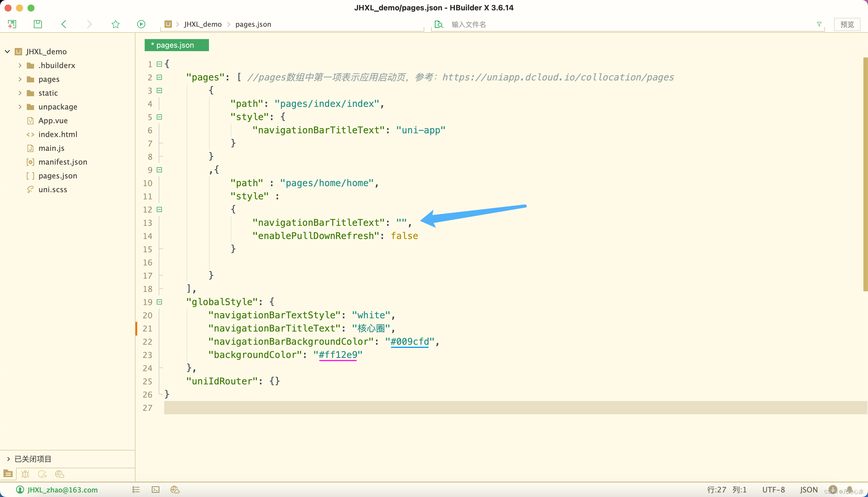Fold code block at line 1
Viewport: 868px width, 497px height.
click(159, 64)
